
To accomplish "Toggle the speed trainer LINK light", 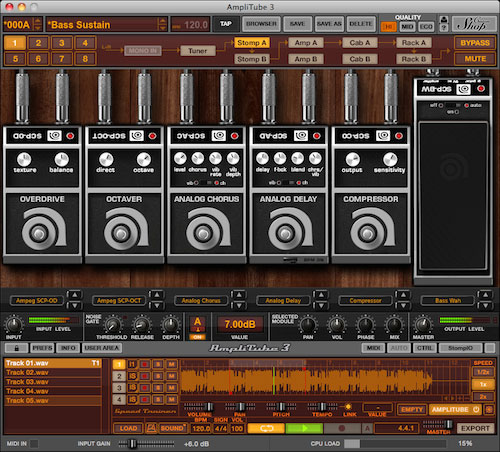I will [x=348, y=407].
